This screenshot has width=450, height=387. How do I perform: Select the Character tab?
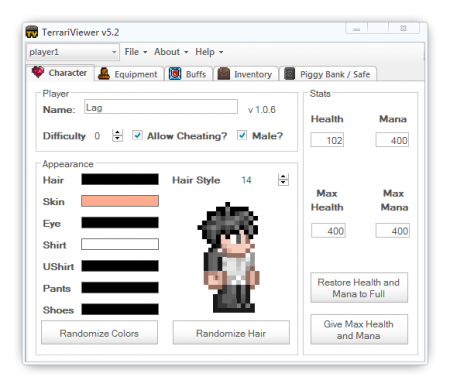point(60,73)
